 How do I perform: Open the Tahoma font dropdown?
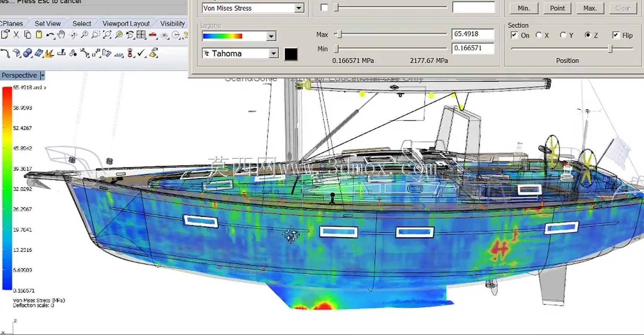(274, 53)
